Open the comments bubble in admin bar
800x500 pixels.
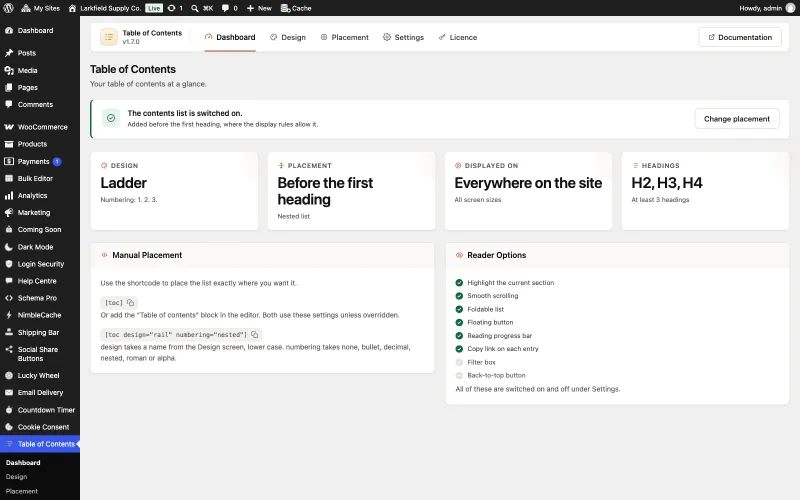coord(230,8)
